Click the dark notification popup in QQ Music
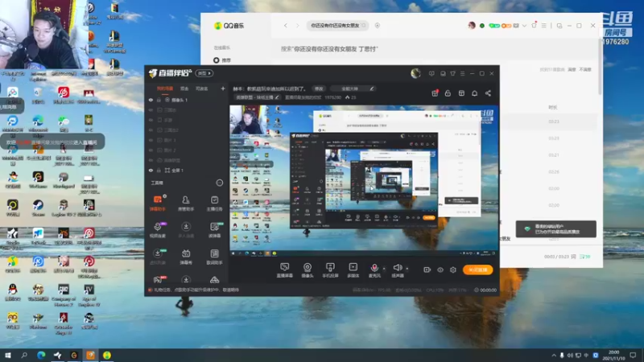This screenshot has height=362, width=644. [555, 229]
